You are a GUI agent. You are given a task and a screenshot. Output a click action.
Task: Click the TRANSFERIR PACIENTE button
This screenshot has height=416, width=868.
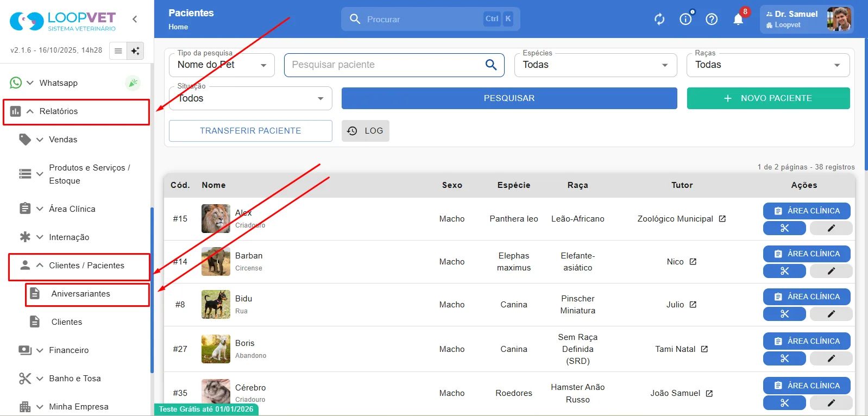(x=250, y=131)
